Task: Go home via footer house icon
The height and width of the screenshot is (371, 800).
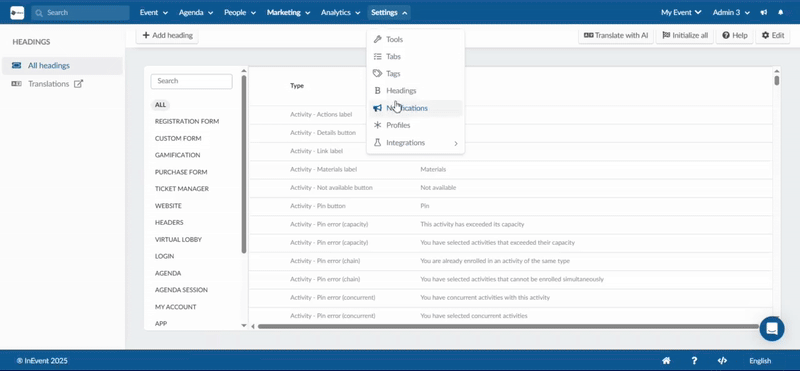Action: click(x=666, y=361)
